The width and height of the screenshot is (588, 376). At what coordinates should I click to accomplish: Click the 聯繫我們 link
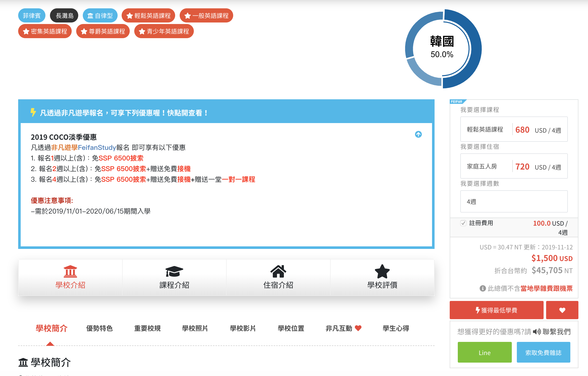[556, 332]
